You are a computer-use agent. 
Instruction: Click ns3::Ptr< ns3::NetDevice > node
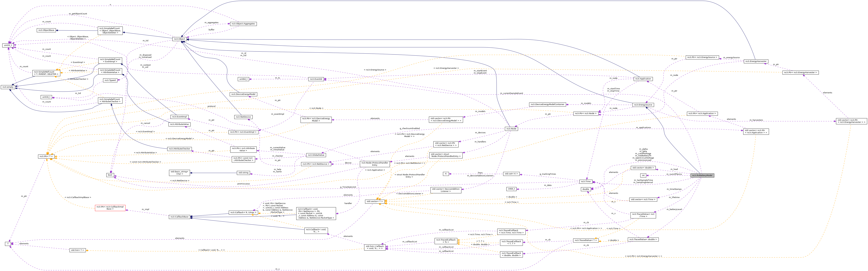pyautogui.click(x=316, y=164)
